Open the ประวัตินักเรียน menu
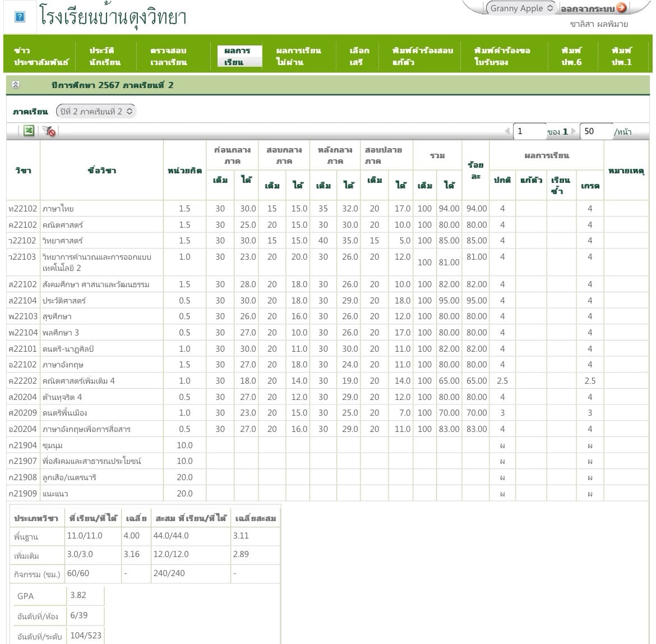 [105, 56]
